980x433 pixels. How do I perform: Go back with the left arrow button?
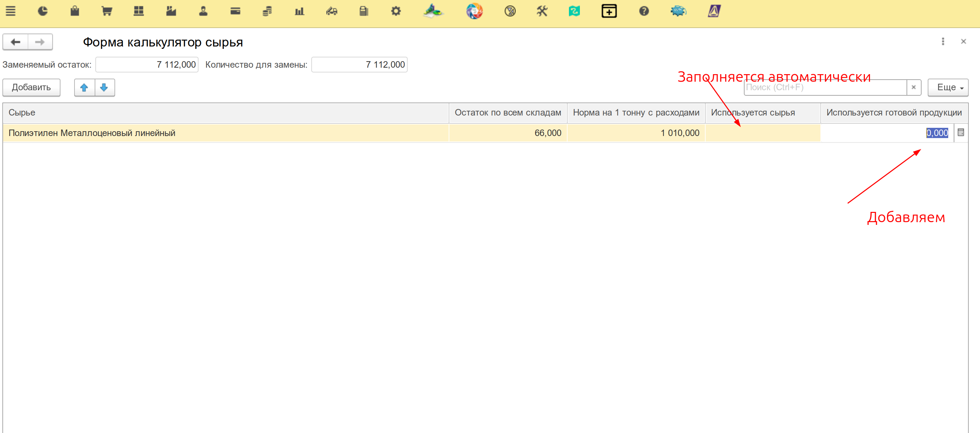16,42
